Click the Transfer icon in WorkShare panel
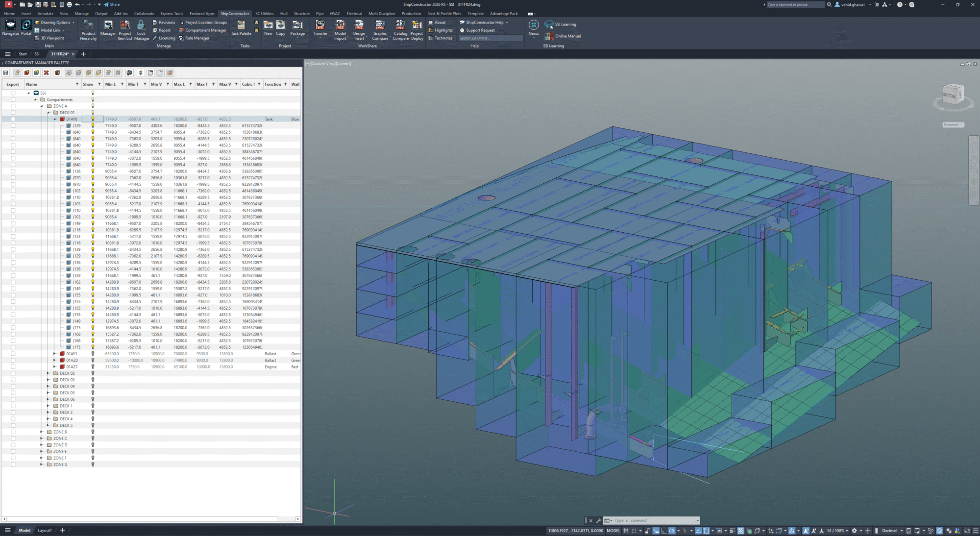Screen dimensions: 980x536 click(x=320, y=30)
